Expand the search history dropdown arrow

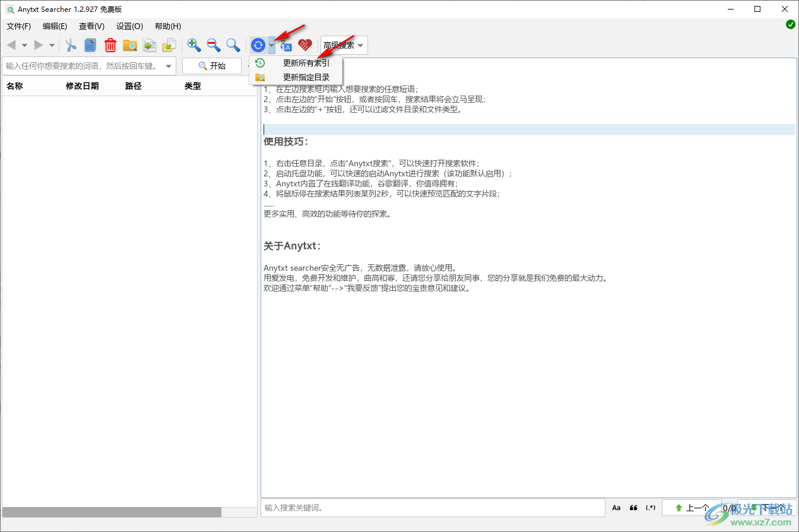click(169, 66)
